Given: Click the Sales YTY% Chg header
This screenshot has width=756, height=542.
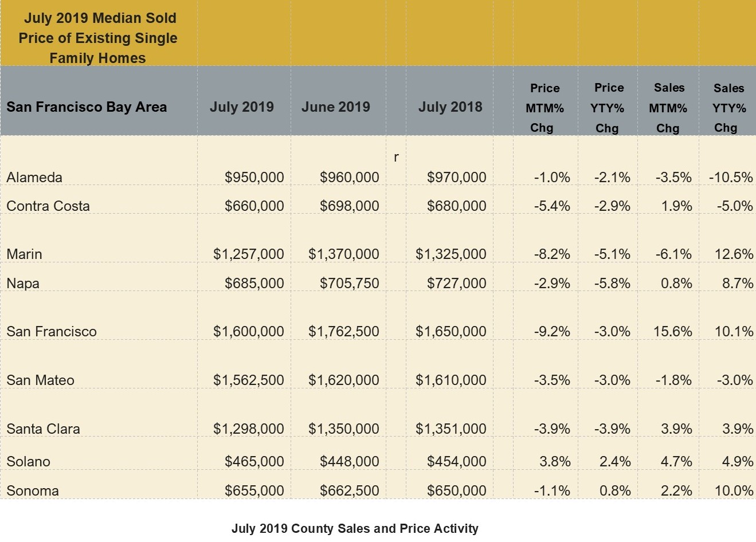Looking at the screenshot, I should click(x=728, y=108).
